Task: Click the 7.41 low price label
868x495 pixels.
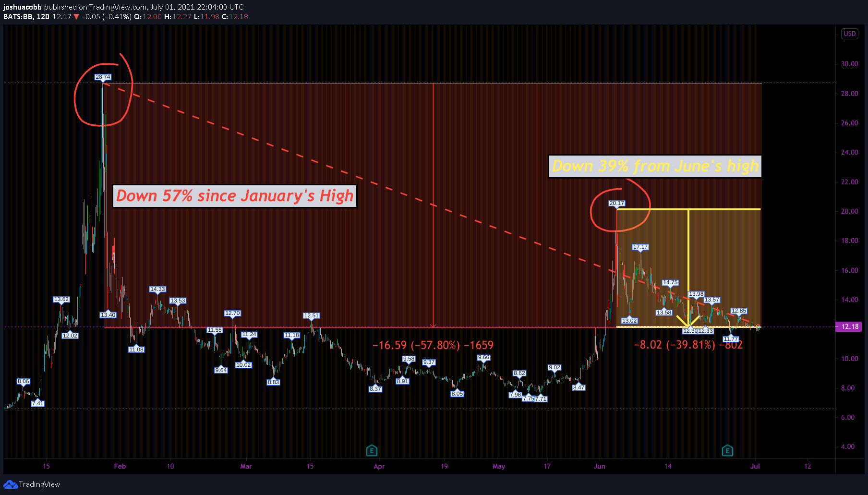Action: coord(38,403)
